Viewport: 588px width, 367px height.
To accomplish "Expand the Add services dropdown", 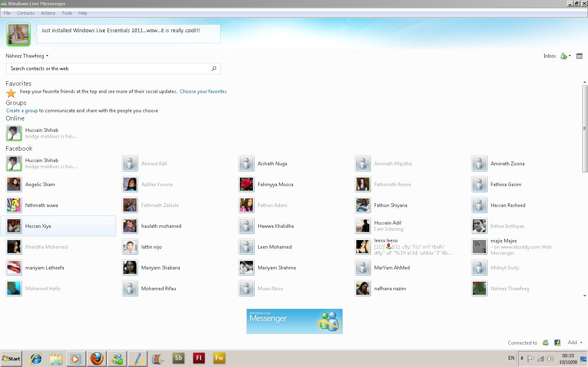I will point(575,343).
